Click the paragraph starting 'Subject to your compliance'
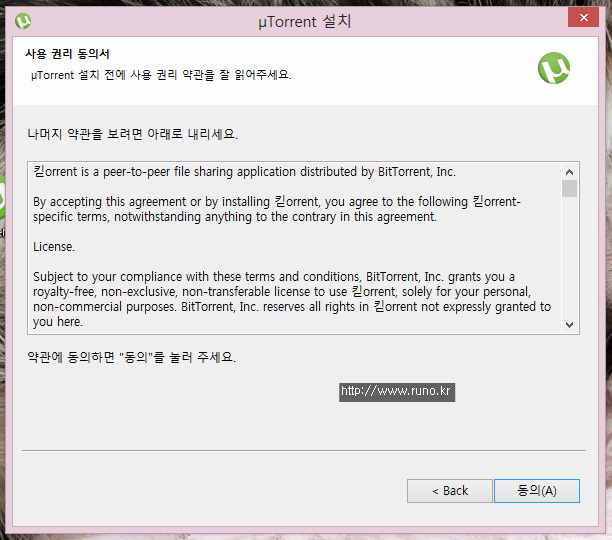 pyautogui.click(x=292, y=299)
